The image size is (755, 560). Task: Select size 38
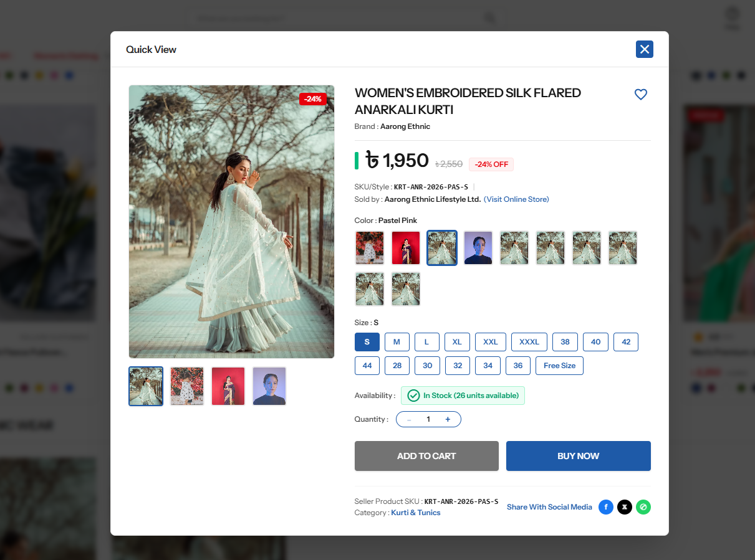pyautogui.click(x=565, y=342)
